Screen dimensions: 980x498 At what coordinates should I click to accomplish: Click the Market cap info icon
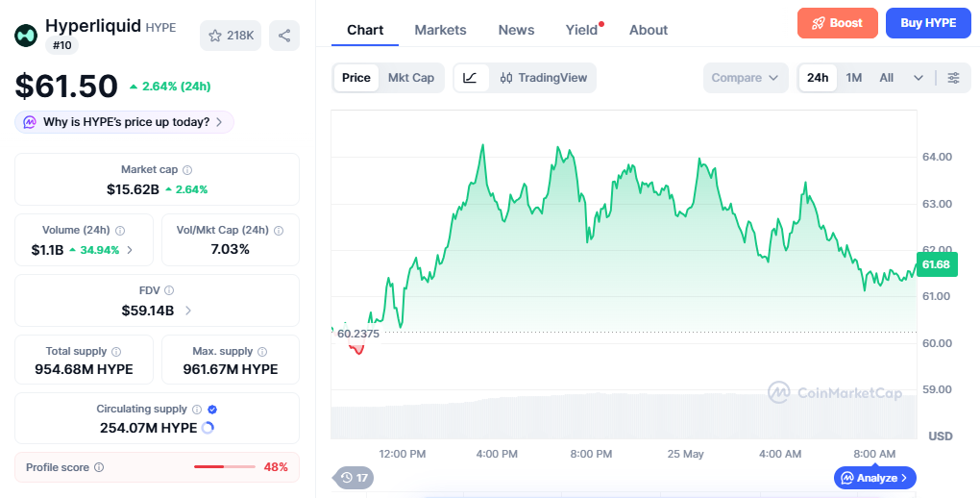[x=187, y=169]
